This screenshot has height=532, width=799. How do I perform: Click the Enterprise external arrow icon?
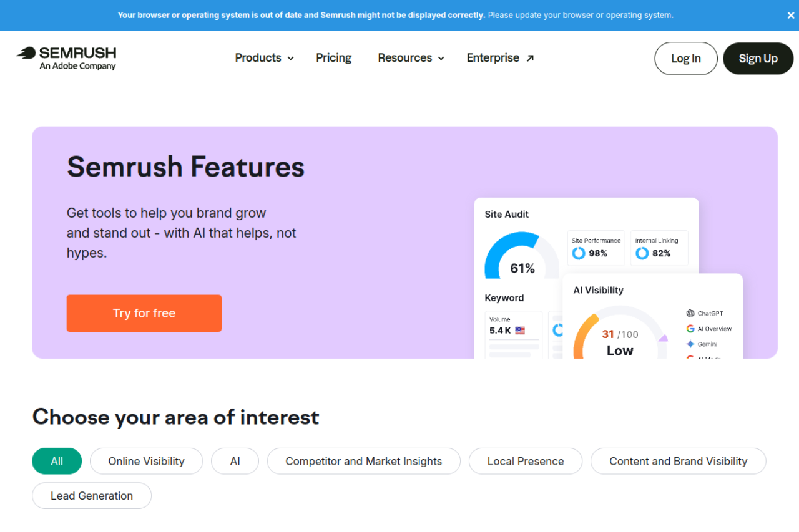[530, 58]
